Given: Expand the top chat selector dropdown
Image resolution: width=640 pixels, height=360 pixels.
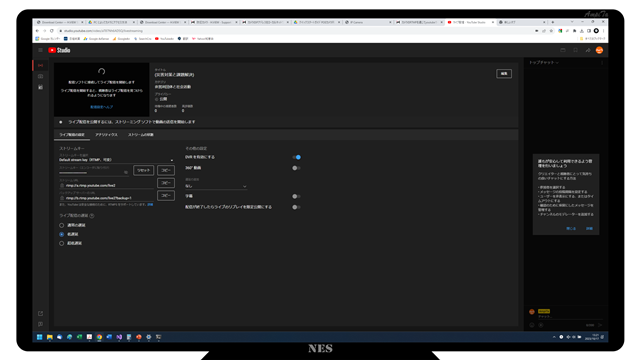Looking at the screenshot, I should [544, 63].
